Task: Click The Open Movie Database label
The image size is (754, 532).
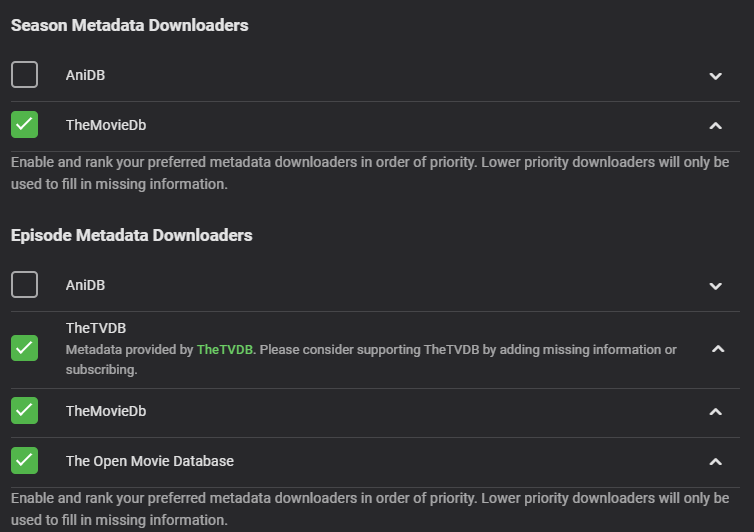Action: tap(150, 461)
